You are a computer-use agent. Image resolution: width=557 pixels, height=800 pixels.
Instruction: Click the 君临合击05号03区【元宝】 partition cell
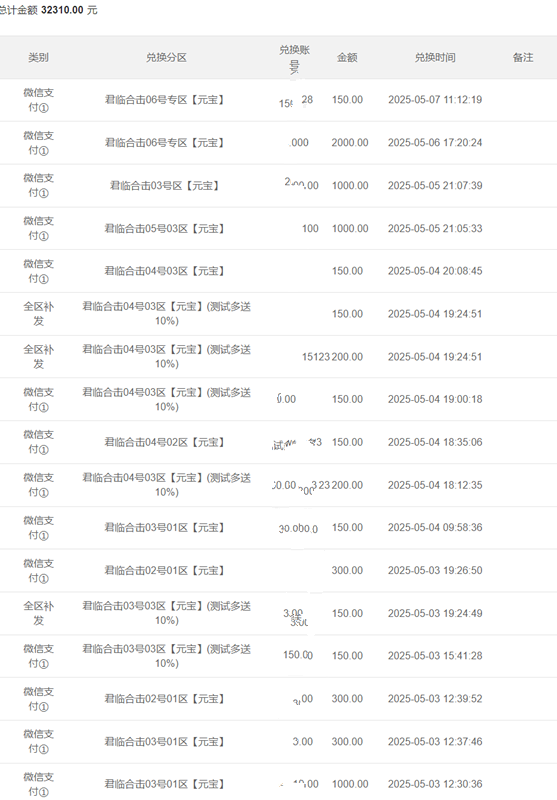tap(164, 229)
